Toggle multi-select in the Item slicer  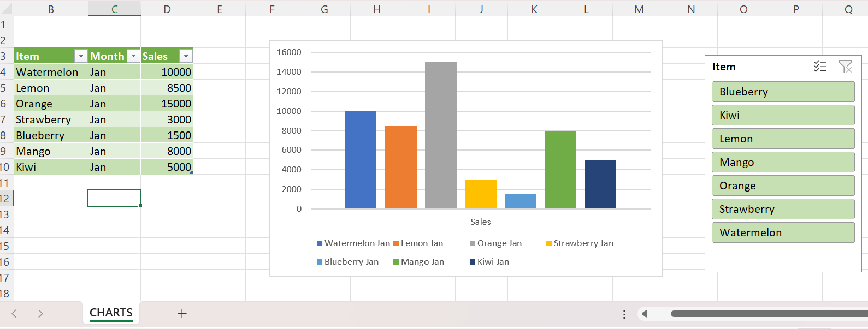click(820, 67)
